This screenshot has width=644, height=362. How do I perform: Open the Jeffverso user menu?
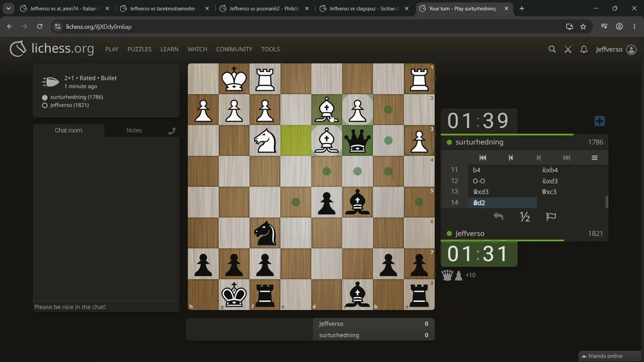click(x=616, y=49)
